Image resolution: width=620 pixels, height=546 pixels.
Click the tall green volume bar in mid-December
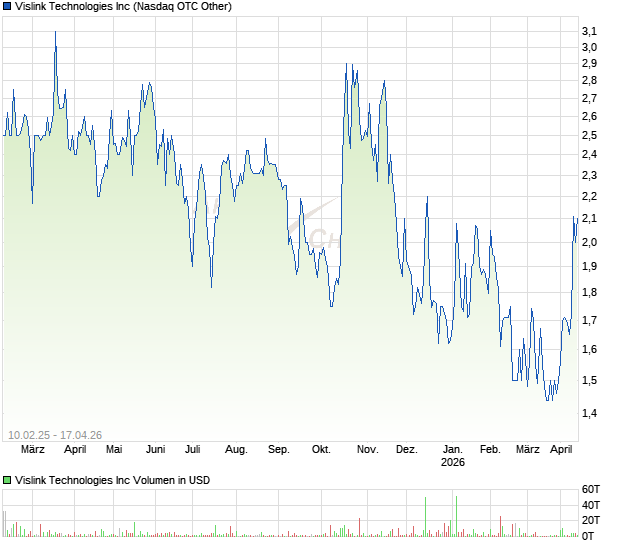425,517
